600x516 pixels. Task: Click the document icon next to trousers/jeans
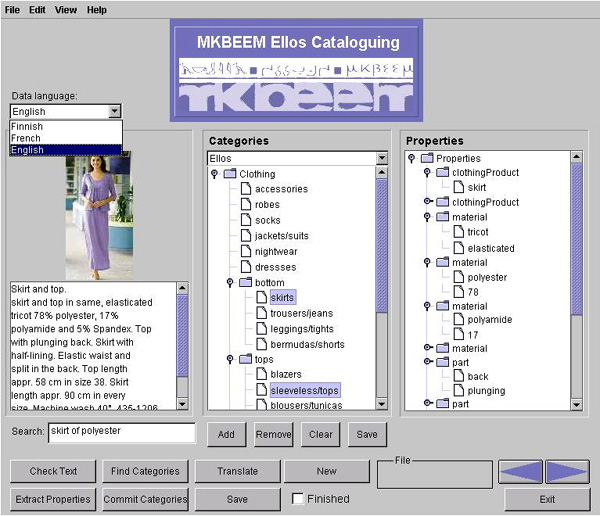tap(262, 313)
